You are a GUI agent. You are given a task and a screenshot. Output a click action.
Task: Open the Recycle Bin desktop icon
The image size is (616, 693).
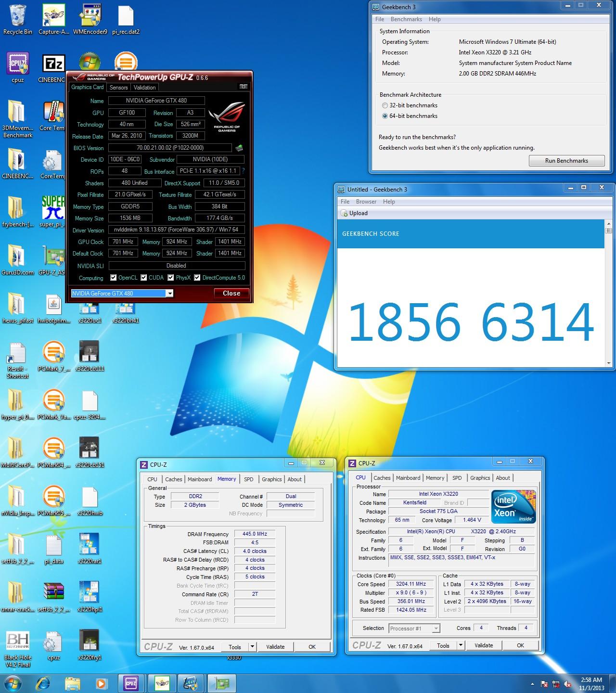point(17,19)
